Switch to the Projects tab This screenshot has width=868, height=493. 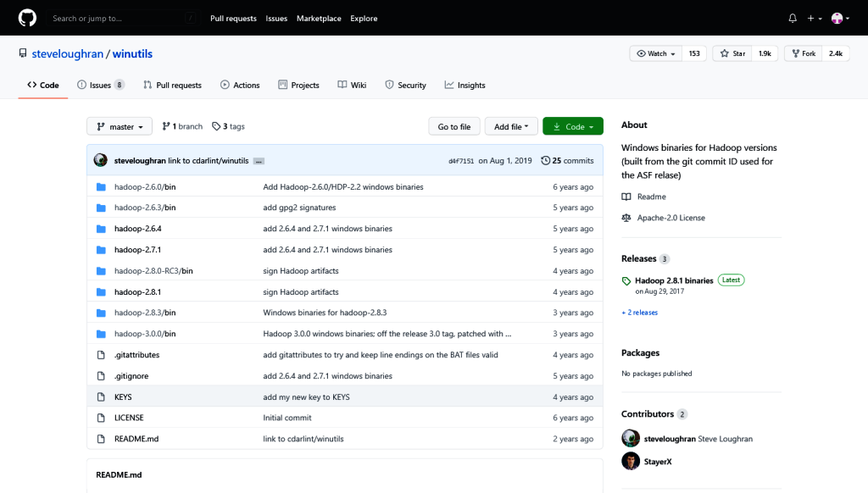tap(298, 86)
